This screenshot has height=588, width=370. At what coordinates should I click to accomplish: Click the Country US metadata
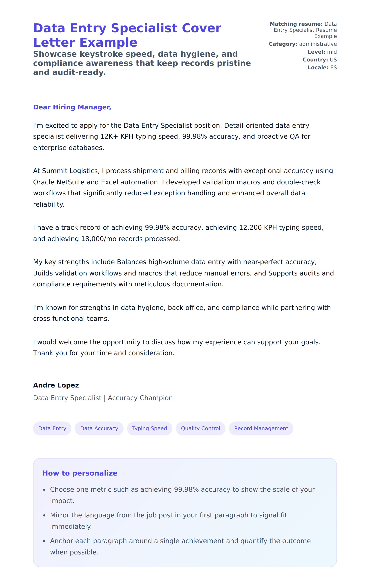[x=320, y=59]
